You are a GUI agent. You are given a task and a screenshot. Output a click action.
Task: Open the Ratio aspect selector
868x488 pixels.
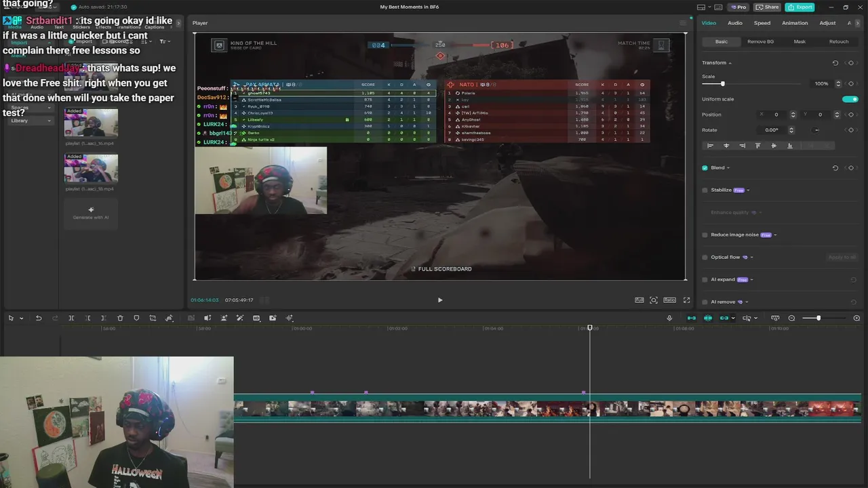click(669, 300)
